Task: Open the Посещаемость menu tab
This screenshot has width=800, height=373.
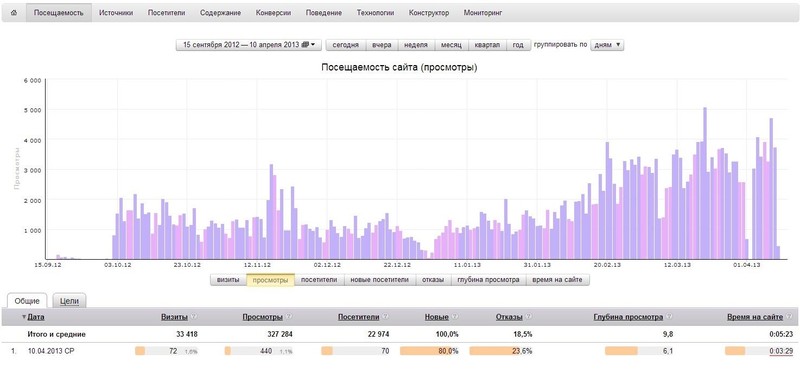Action: tap(59, 13)
